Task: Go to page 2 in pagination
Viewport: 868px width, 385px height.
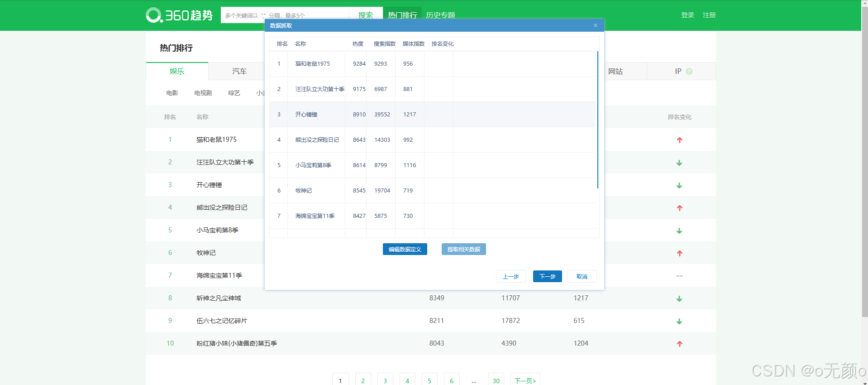Action: (363, 380)
